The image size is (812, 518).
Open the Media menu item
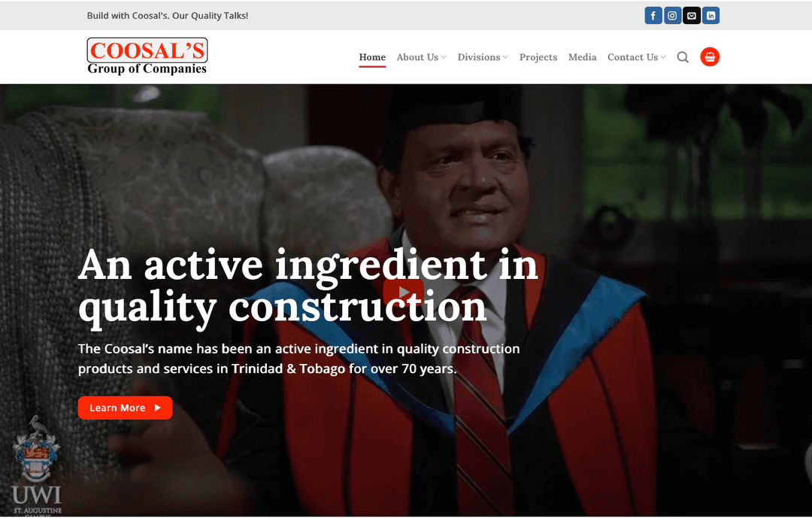coord(582,57)
